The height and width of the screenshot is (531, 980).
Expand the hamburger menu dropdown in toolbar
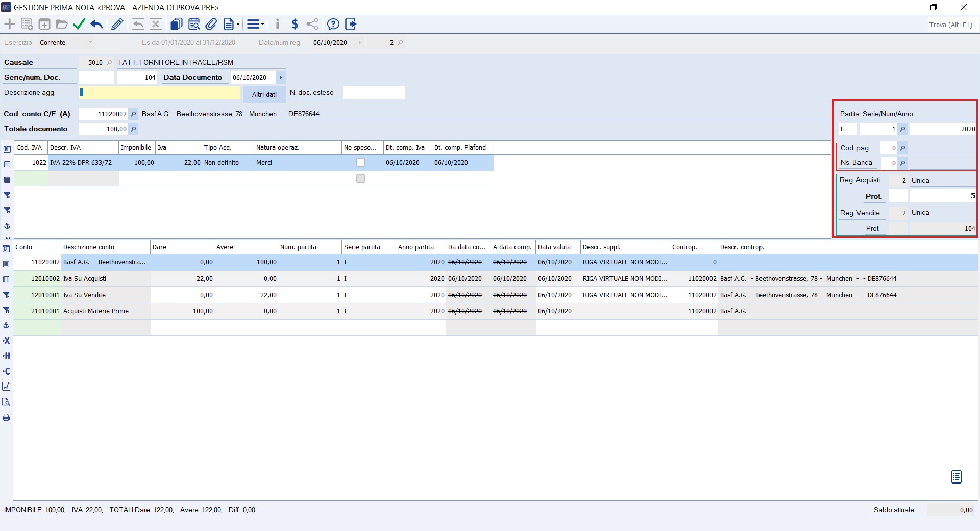coord(255,24)
